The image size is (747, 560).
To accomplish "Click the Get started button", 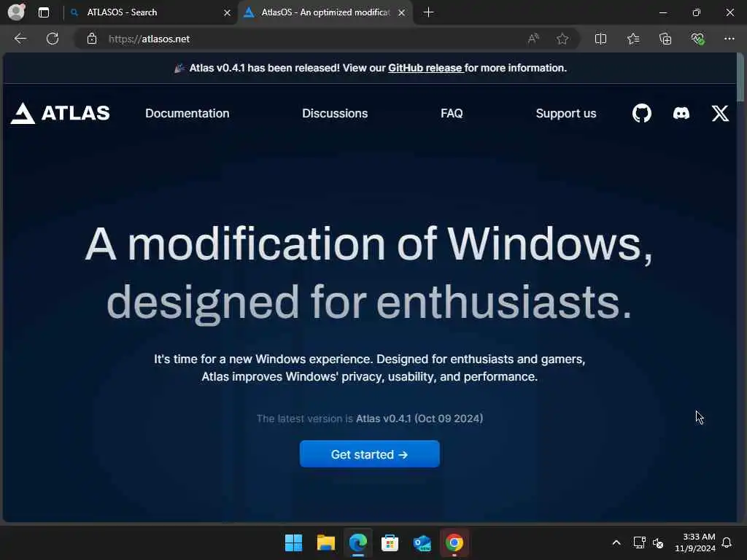I will click(369, 454).
